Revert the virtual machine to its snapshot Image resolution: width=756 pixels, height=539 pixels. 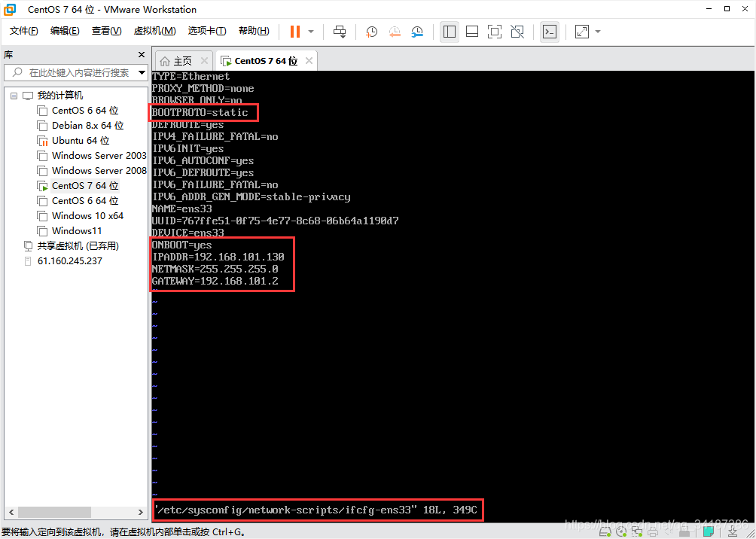pos(395,32)
